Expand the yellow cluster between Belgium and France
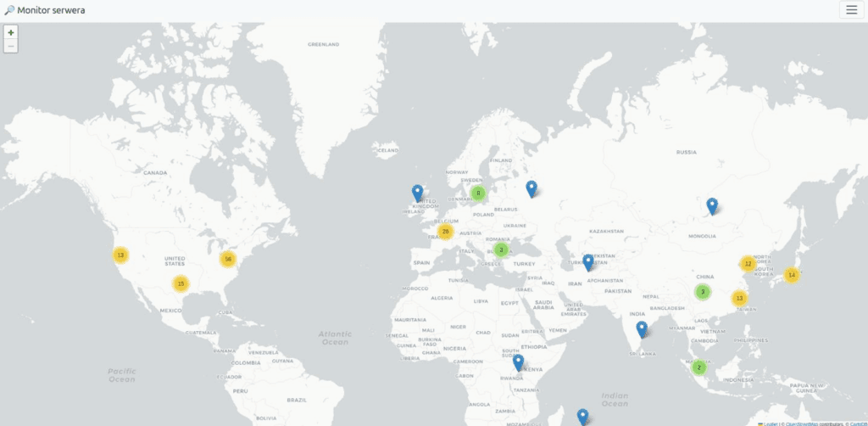The width and height of the screenshot is (868, 426). [445, 232]
